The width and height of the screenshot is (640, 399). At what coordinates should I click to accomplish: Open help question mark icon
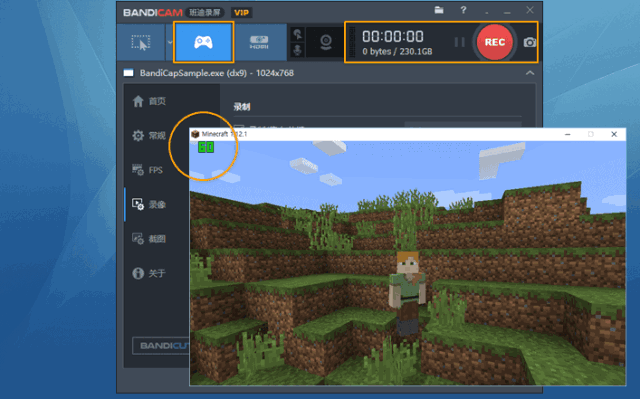[x=463, y=10]
